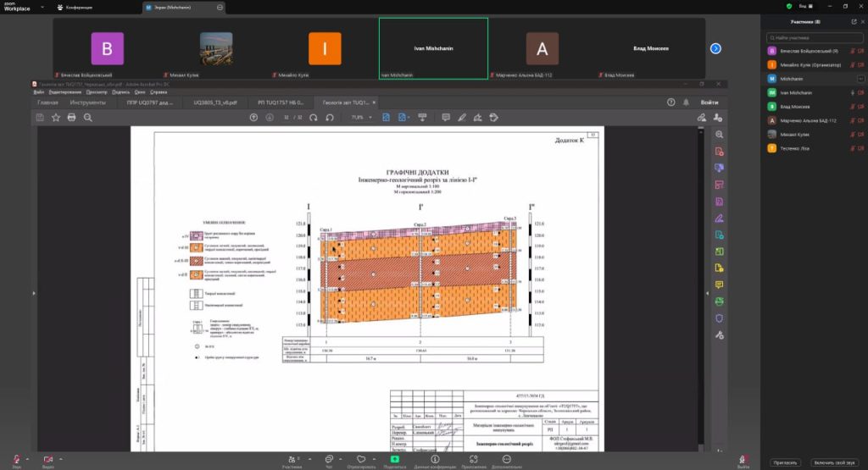The height and width of the screenshot is (470, 868).
Task: Click the Acrobat search magnifier icon
Action: [87, 117]
